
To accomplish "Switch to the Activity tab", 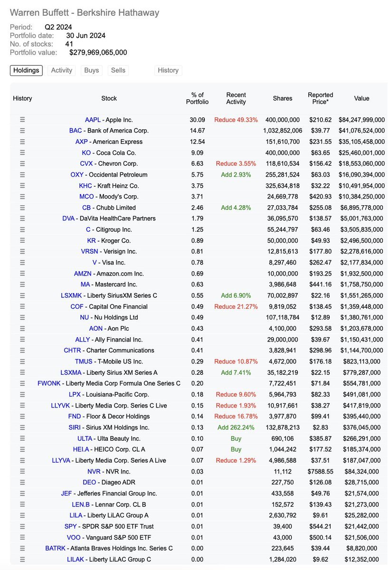I will click(61, 70).
